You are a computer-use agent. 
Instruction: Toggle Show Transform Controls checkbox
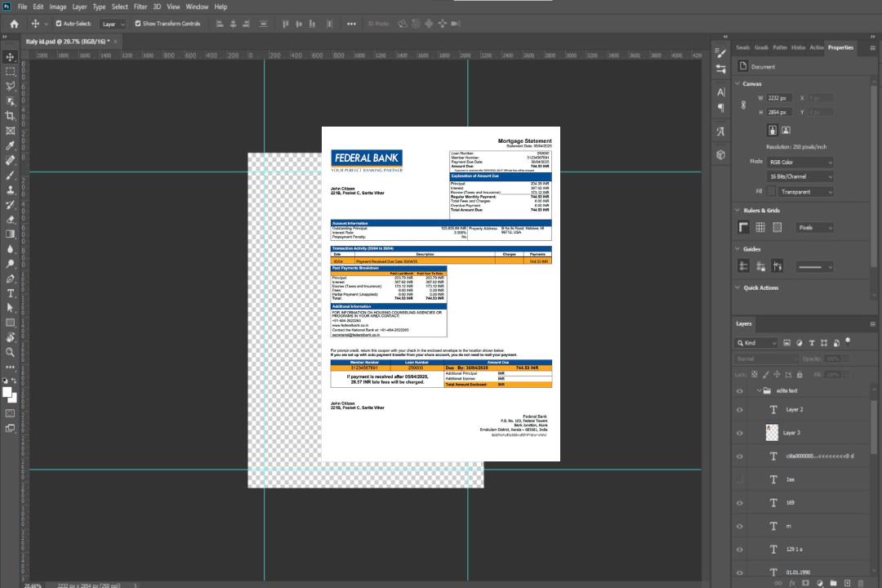tap(138, 24)
